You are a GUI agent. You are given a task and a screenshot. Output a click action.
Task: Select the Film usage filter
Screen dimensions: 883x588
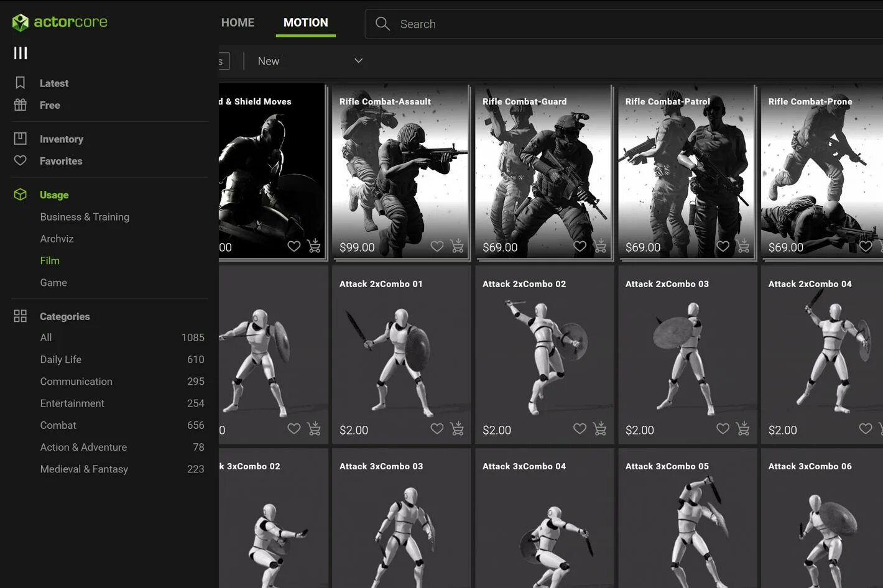pos(50,260)
